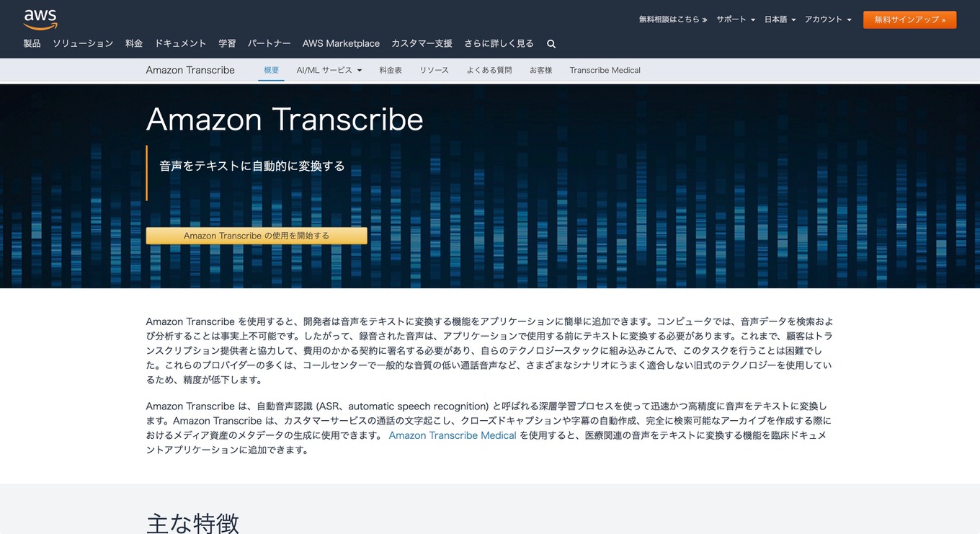Click Amazon Transcribe の使用を開始する button

click(257, 236)
